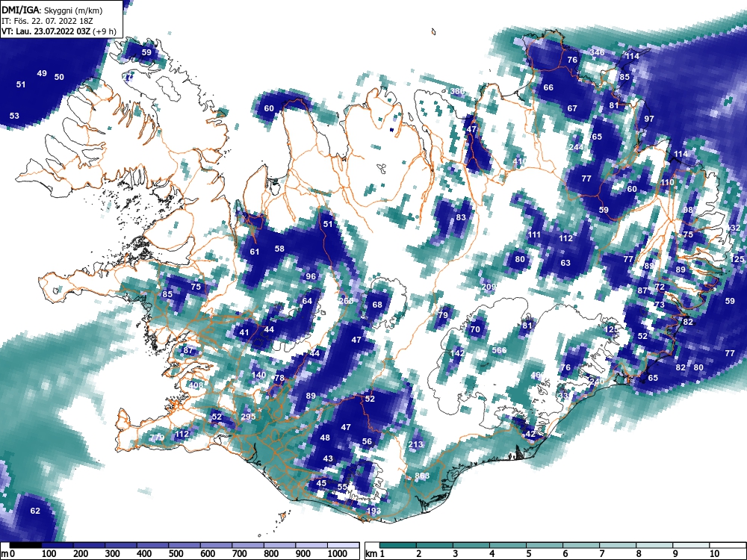The width and height of the screenshot is (747, 560).
Task: Click the map value 110
Action: tap(667, 182)
